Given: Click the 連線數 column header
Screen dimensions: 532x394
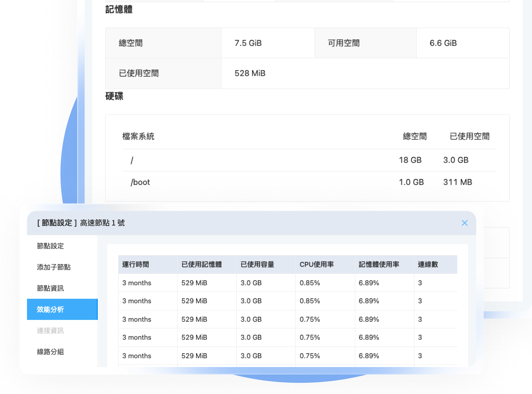Looking at the screenshot, I should point(428,265).
